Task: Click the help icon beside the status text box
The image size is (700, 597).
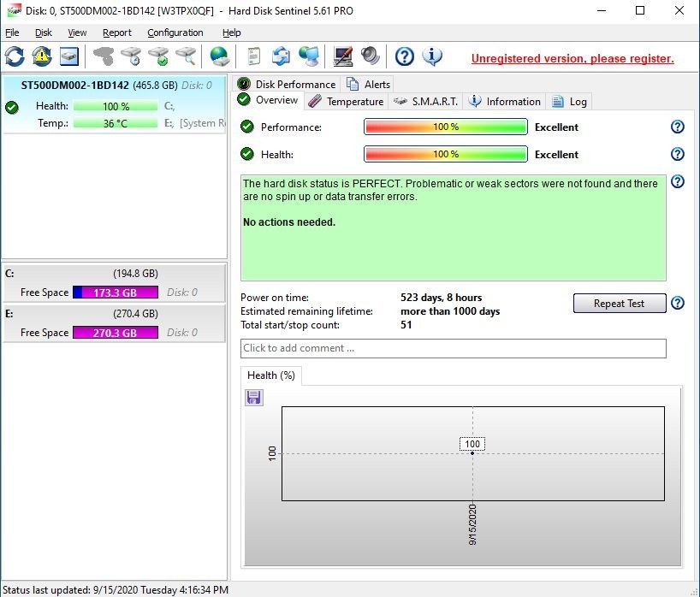Action: click(x=677, y=181)
